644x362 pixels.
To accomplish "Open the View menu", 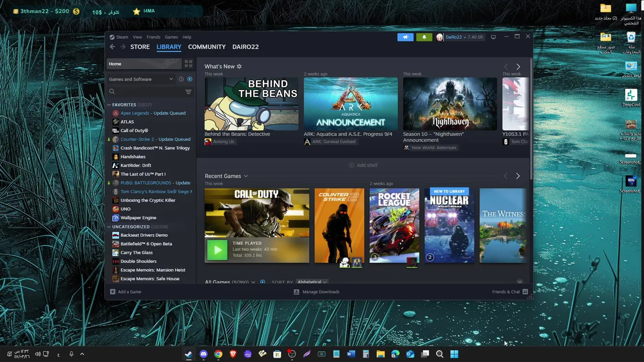I will (137, 37).
